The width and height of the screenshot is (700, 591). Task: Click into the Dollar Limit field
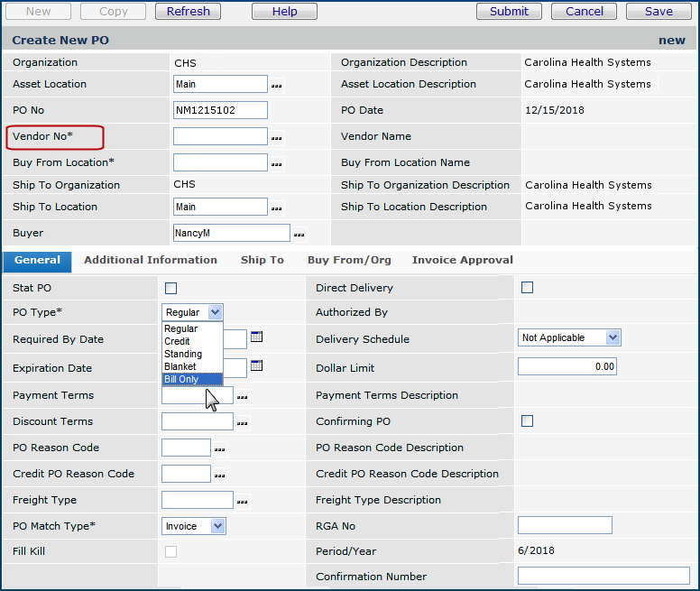click(x=567, y=367)
